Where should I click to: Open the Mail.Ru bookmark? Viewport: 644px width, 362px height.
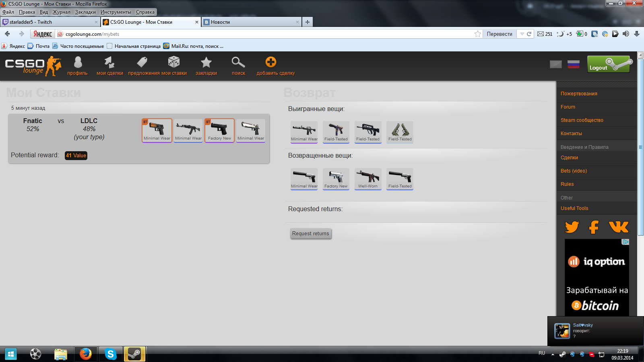pos(193,46)
